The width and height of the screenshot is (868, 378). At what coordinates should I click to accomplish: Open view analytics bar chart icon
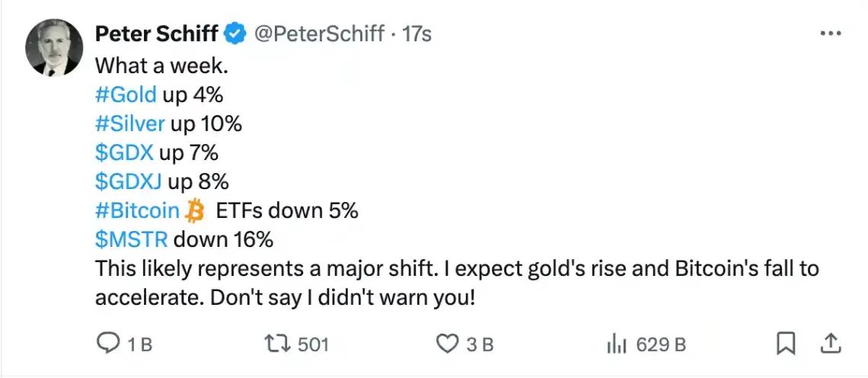[616, 344]
